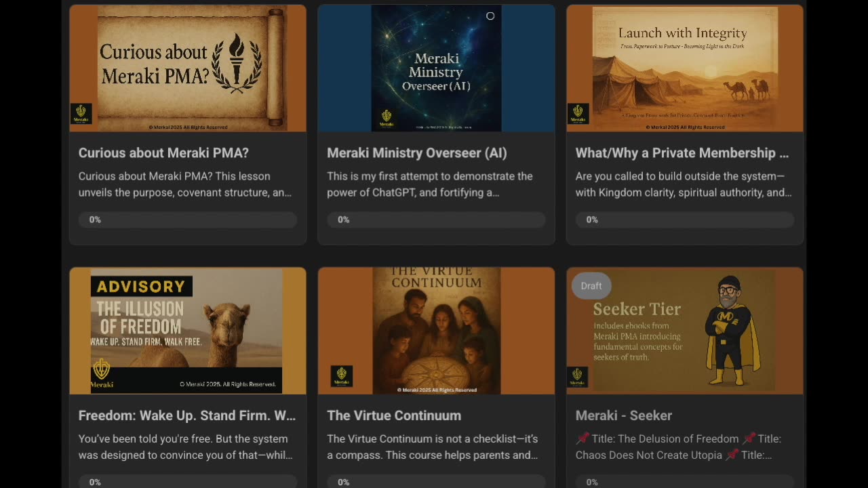Click the Freedom: Wake Up. Stand Firm title

[187, 415]
